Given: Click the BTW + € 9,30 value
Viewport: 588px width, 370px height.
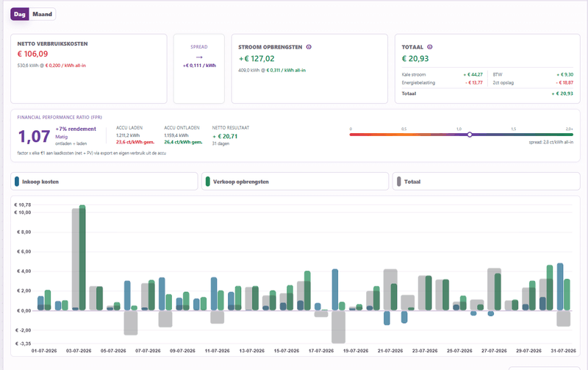Looking at the screenshot, I should click(x=564, y=75).
